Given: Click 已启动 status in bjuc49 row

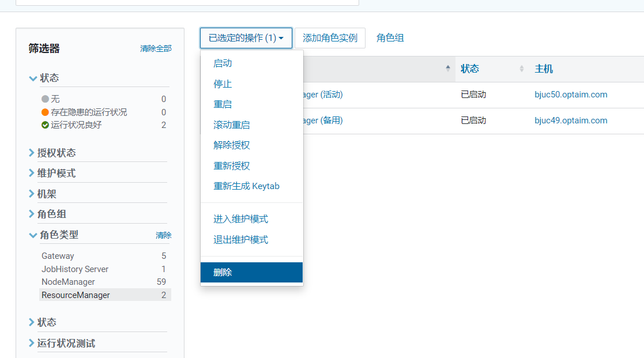Looking at the screenshot, I should (x=473, y=120).
